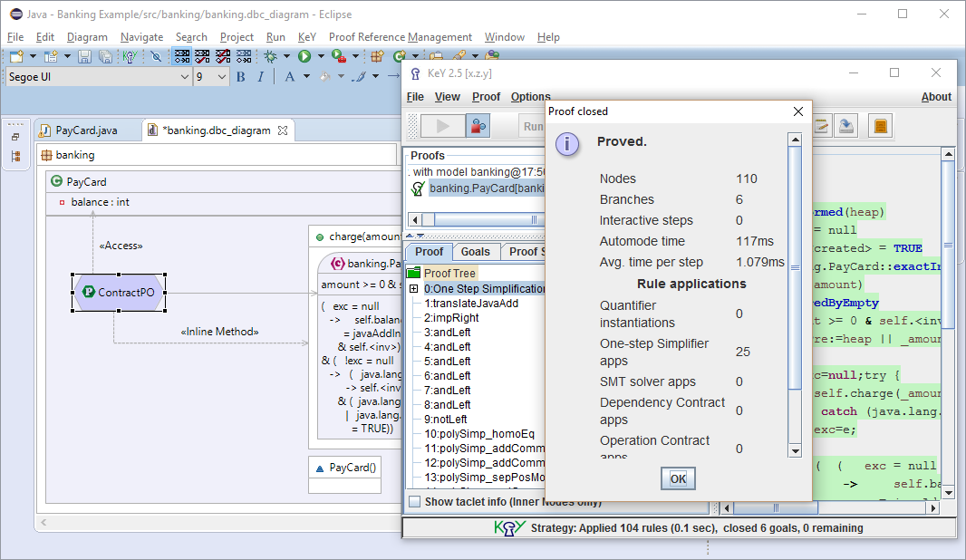Toggle the highlighted proof-arrows toolbar button

(x=182, y=57)
